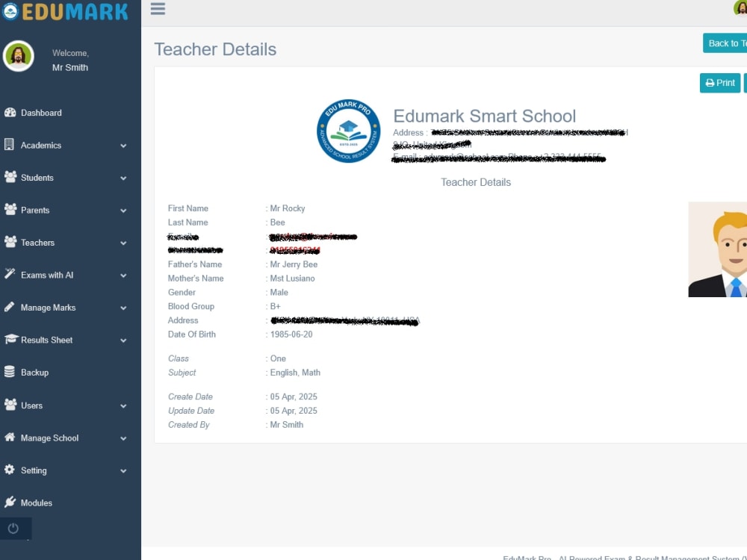This screenshot has width=747, height=560.
Task: Click the Teachers group icon
Action: [10, 241]
